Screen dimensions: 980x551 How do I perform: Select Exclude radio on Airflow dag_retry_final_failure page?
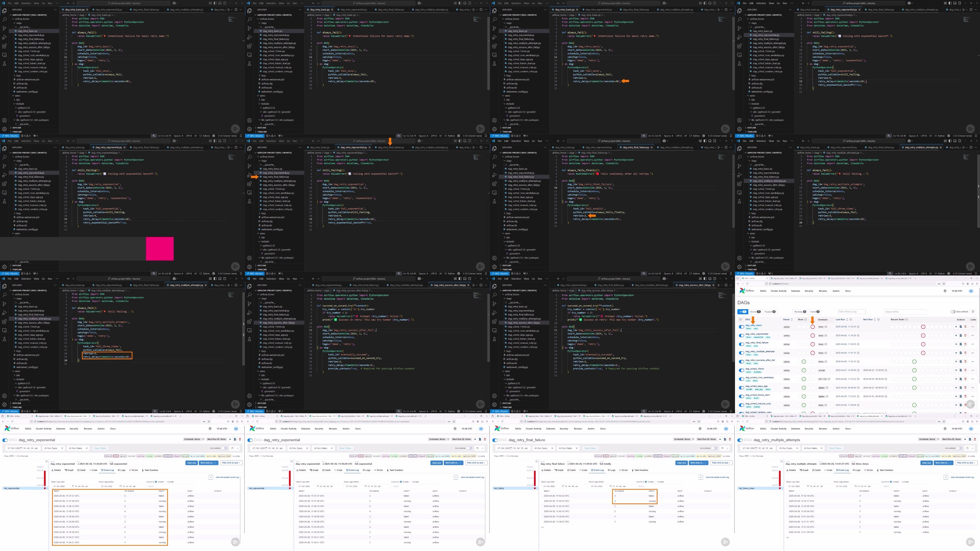click(x=655, y=482)
